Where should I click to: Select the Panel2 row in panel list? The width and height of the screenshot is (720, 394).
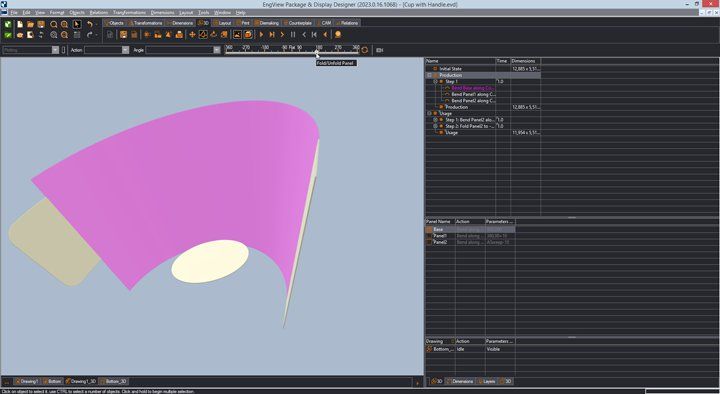pos(470,242)
